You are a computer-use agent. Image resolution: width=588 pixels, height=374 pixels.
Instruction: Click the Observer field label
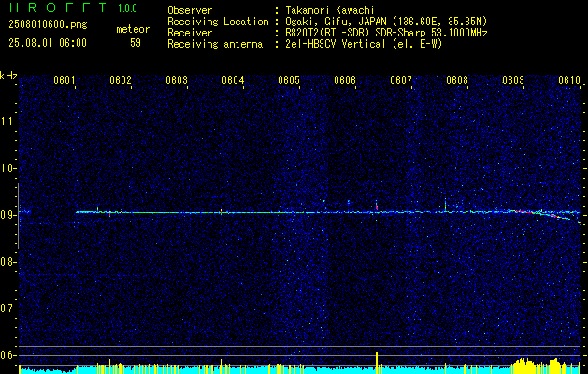coord(190,10)
